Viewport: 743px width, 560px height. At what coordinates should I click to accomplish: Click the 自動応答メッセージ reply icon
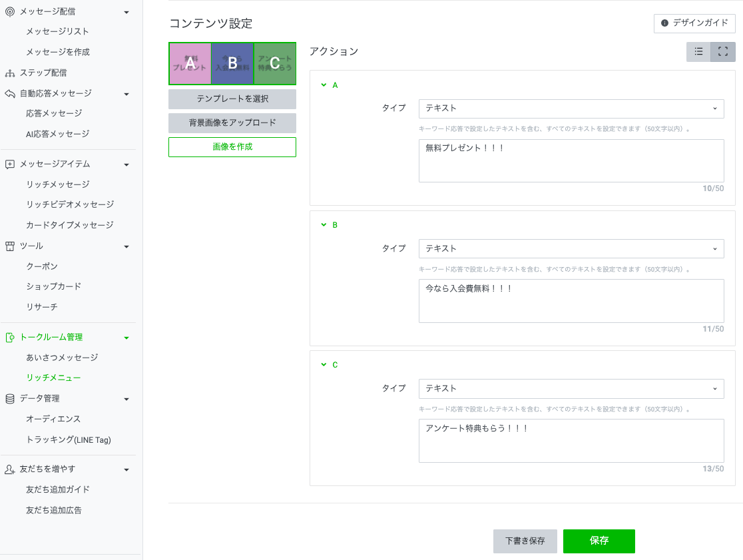[x=9, y=93]
